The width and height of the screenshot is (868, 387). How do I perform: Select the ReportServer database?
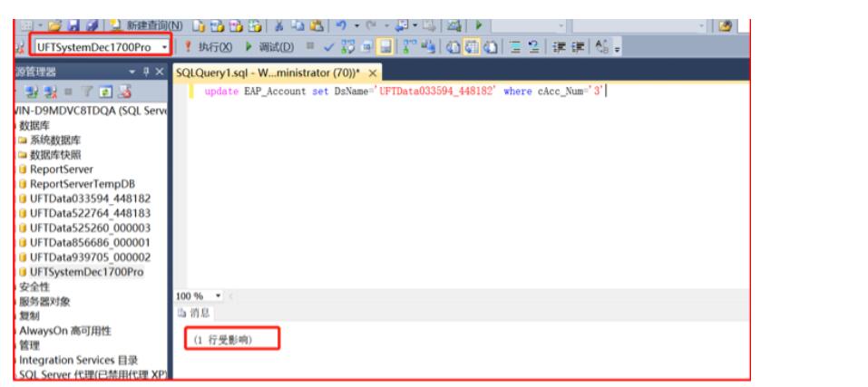click(x=62, y=169)
